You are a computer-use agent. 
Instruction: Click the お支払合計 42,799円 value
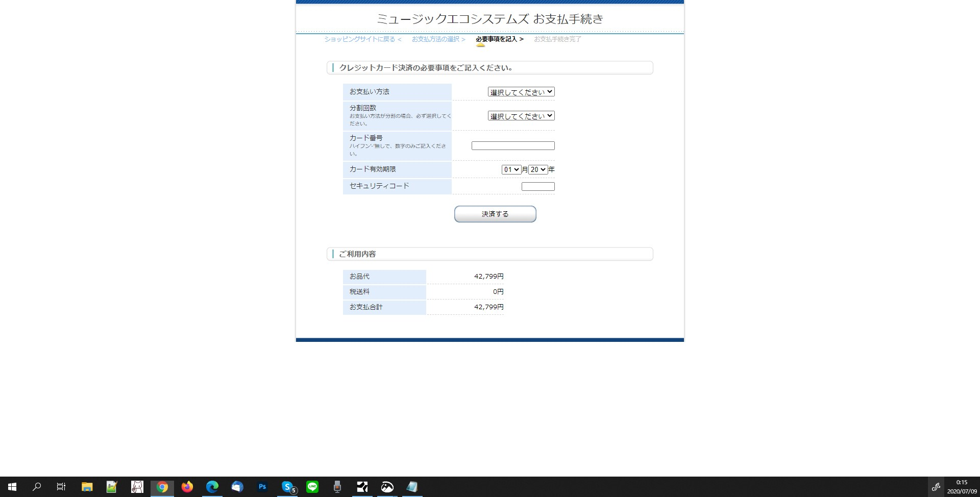pos(489,307)
